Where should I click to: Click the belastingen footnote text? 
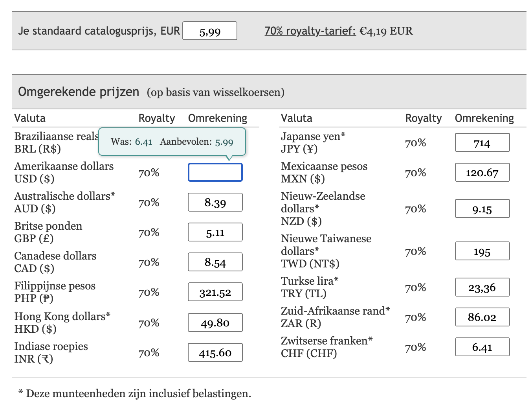click(134, 393)
